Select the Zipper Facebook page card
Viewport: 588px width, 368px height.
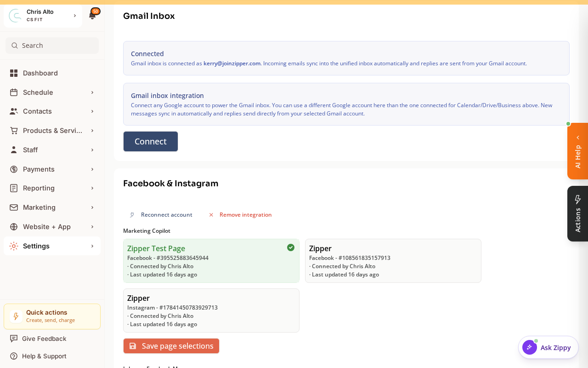click(x=393, y=261)
